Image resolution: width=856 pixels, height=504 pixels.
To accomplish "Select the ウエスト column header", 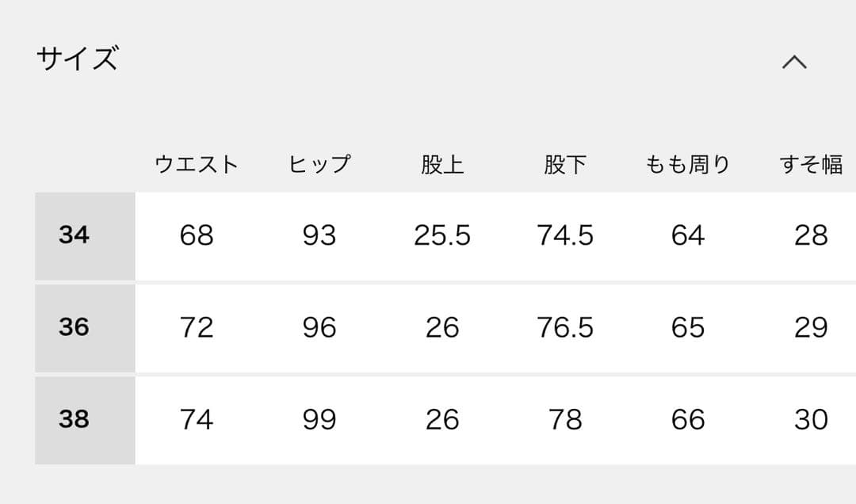I will 197,163.
